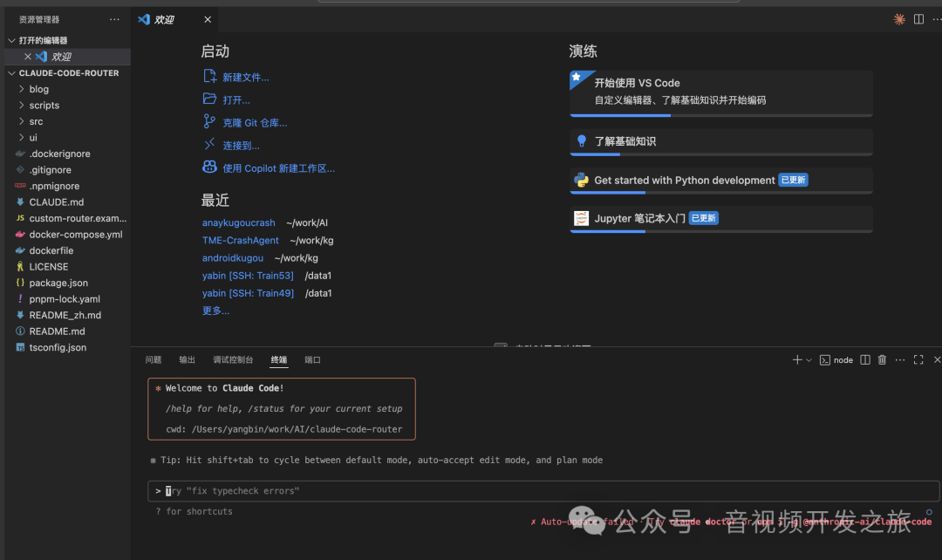This screenshot has height=560, width=942.
Task: Open recent yabin [SSH: Train49]
Action: tap(248, 293)
